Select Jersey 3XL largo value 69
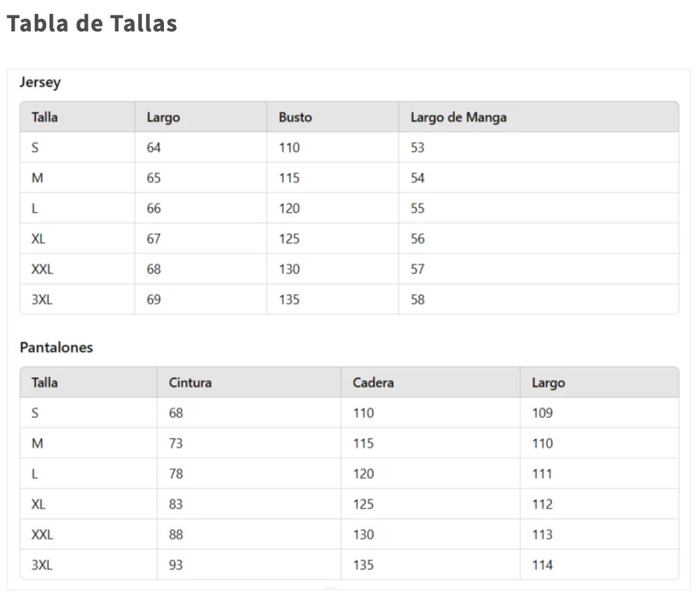The image size is (700, 602). [154, 300]
